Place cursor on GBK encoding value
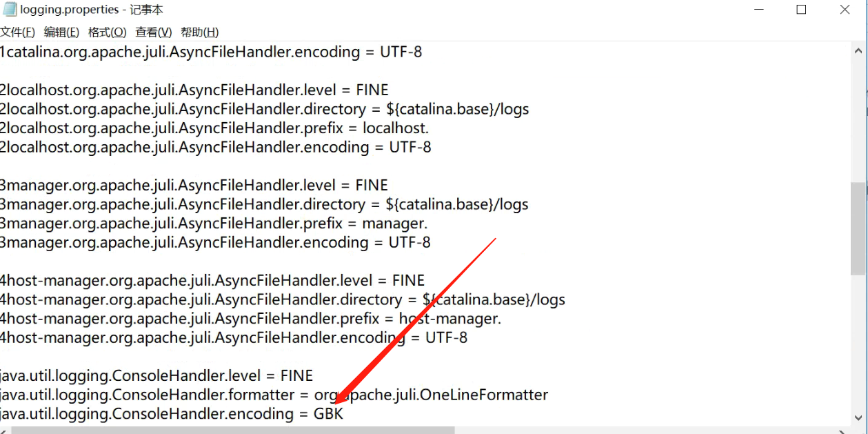This screenshot has height=434, width=868. pos(328,414)
